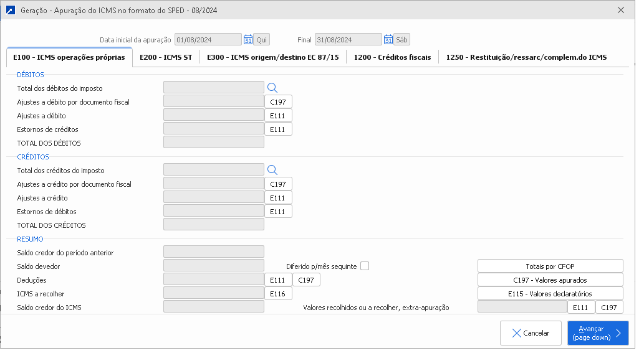Open E300 - ICMS origem/destino EC 87/15 tab

point(272,57)
